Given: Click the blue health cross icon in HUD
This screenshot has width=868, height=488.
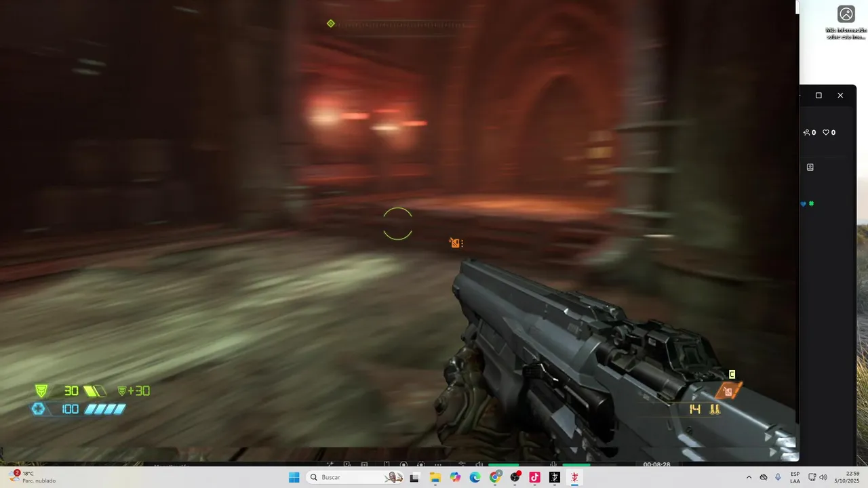Looking at the screenshot, I should [x=39, y=409].
